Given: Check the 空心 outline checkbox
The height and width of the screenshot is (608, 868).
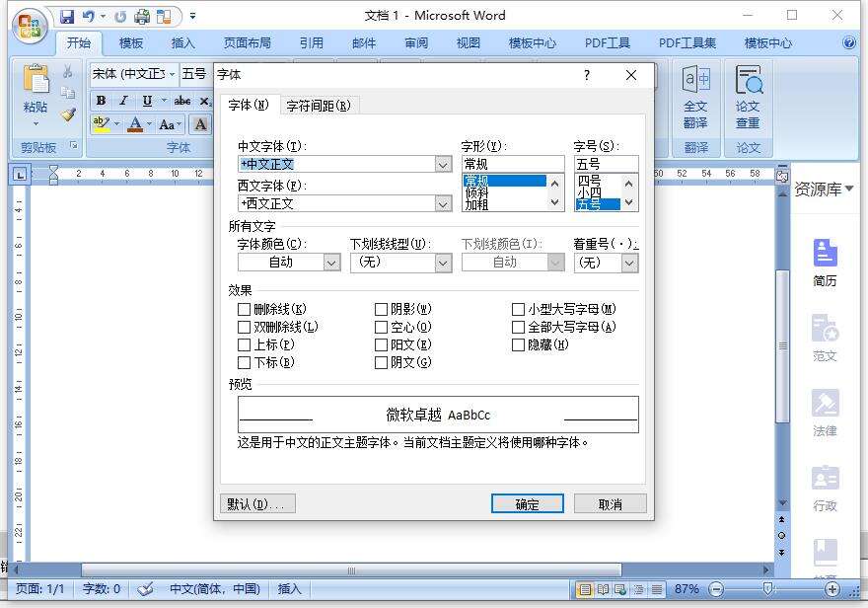Looking at the screenshot, I should click(x=381, y=327).
